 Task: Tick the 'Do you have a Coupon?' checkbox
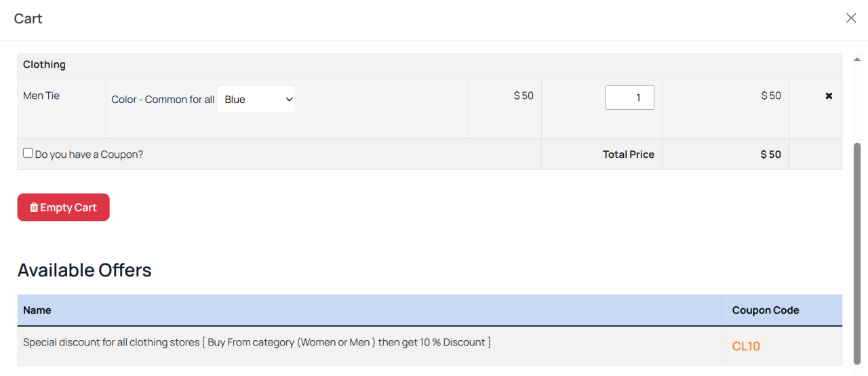pos(28,153)
